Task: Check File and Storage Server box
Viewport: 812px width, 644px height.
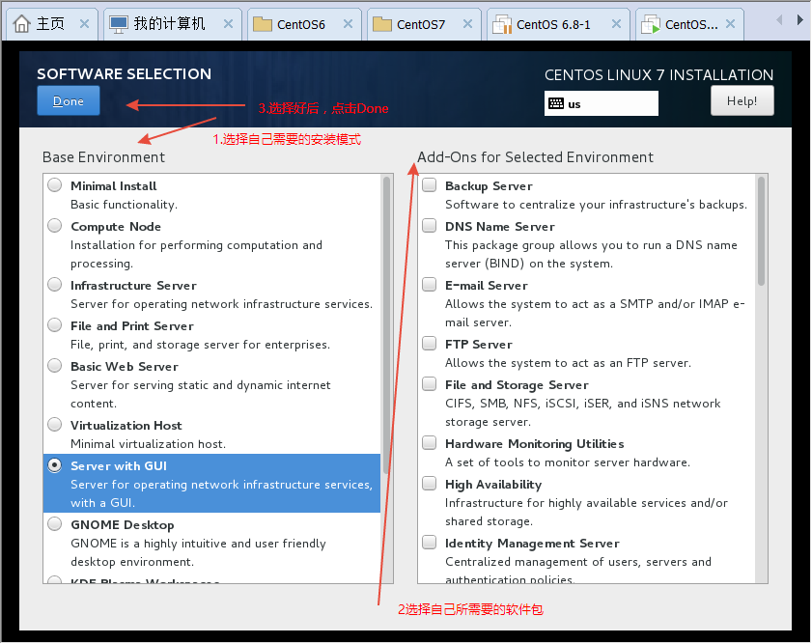Action: coord(430,383)
